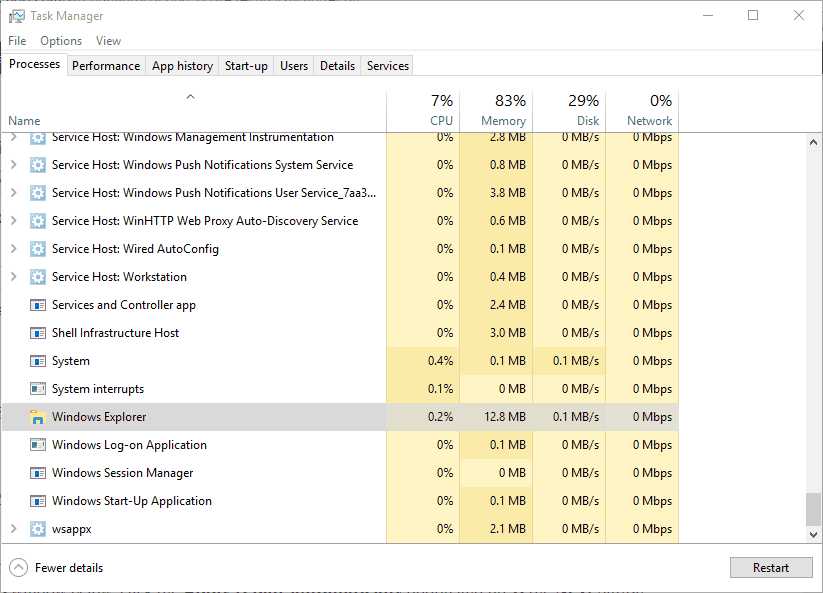Switch to the Start-up tab
The width and height of the screenshot is (823, 593).
click(246, 66)
